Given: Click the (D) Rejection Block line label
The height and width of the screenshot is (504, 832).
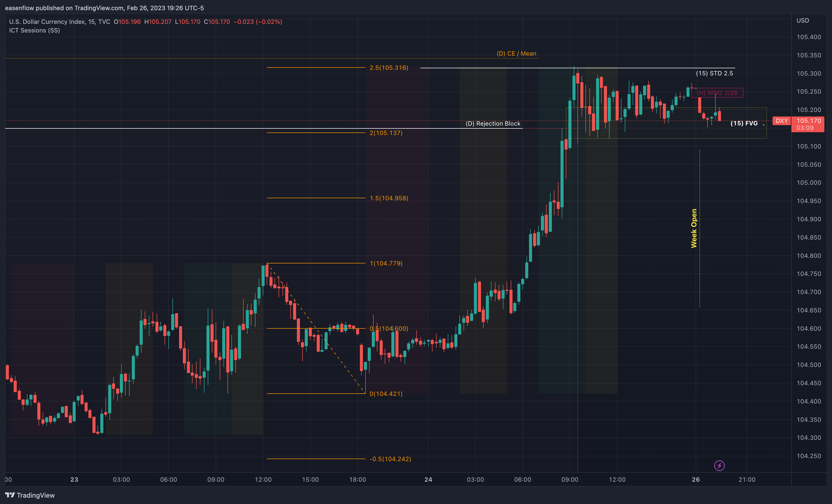Looking at the screenshot, I should pos(493,124).
